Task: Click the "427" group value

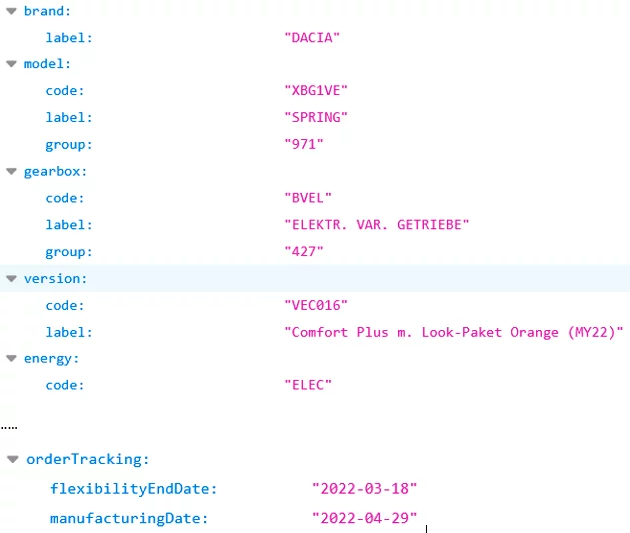Action: [x=304, y=251]
